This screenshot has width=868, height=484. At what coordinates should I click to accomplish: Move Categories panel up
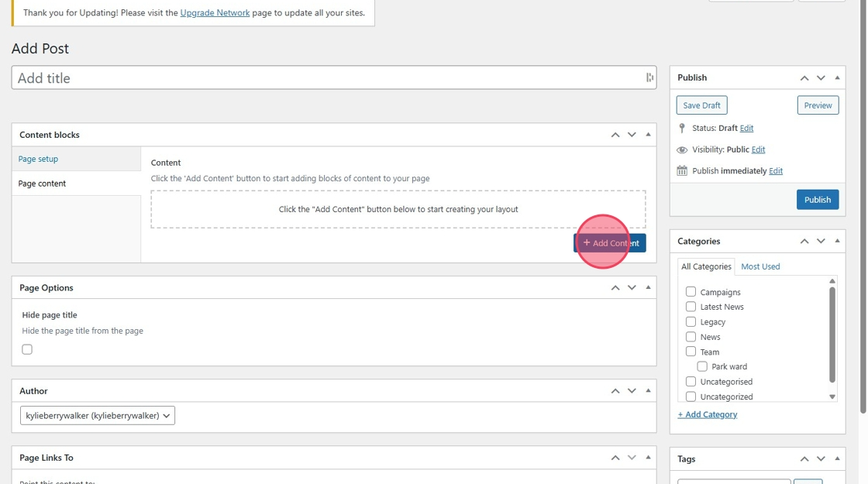[x=804, y=242]
